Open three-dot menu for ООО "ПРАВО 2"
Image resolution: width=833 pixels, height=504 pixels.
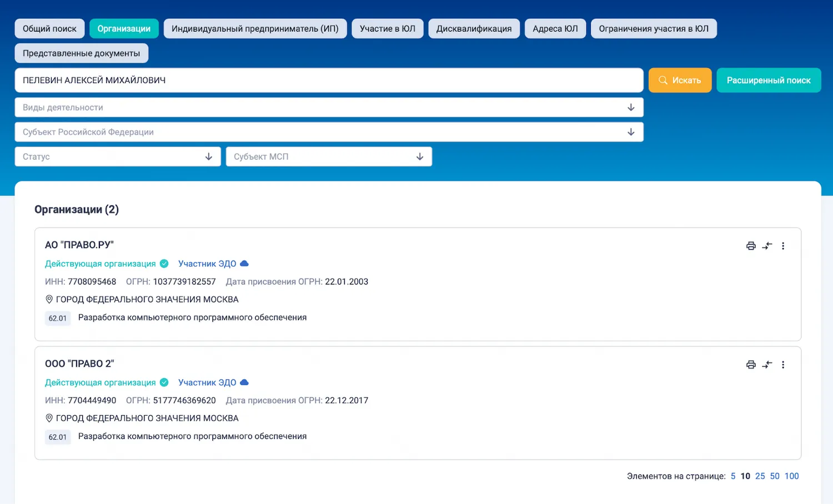(x=783, y=365)
